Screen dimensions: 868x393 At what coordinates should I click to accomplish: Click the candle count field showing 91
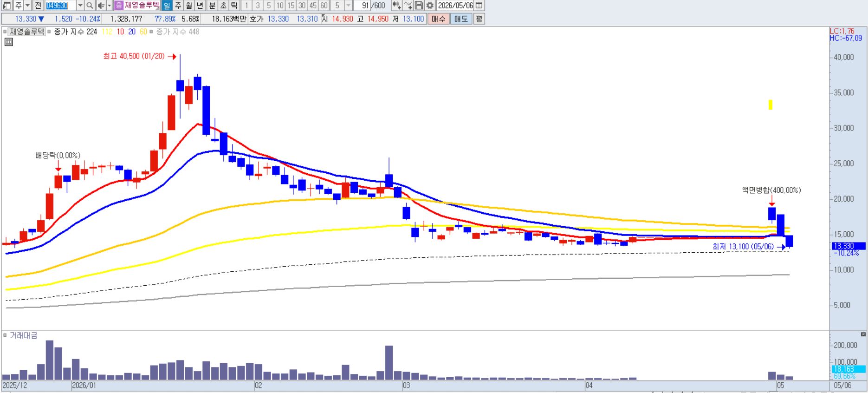point(362,6)
